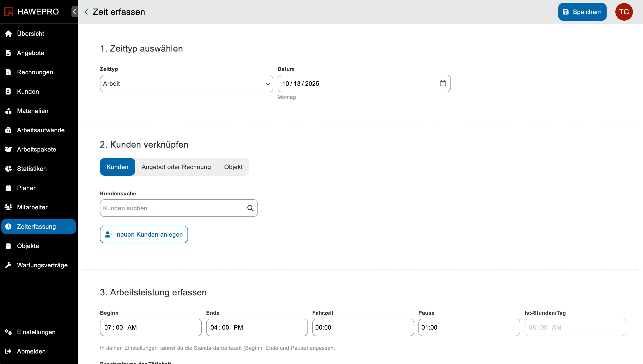Select the Objekt tab
This screenshot has height=364, width=643.
click(x=233, y=167)
